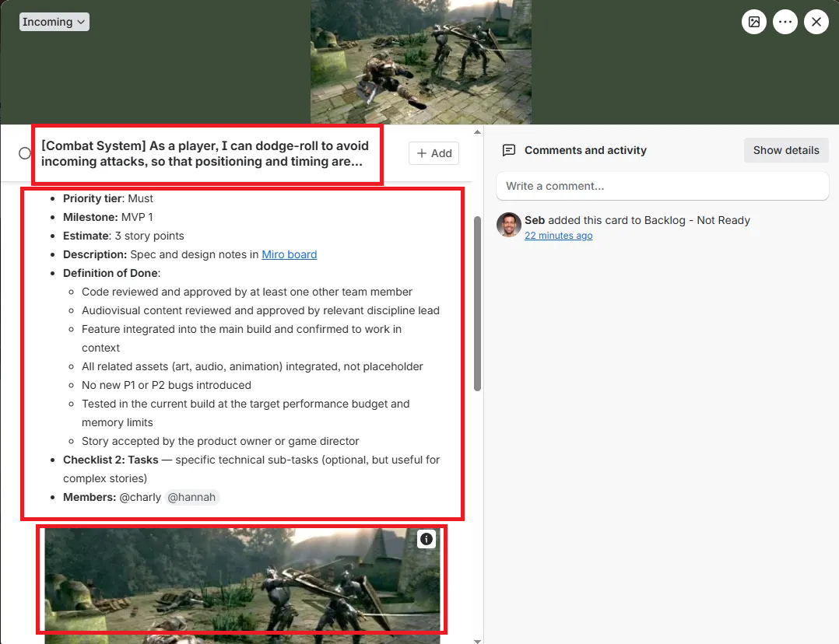The width and height of the screenshot is (839, 644).
Task: Click the 'Comments and activity' heading
Action: coord(585,150)
